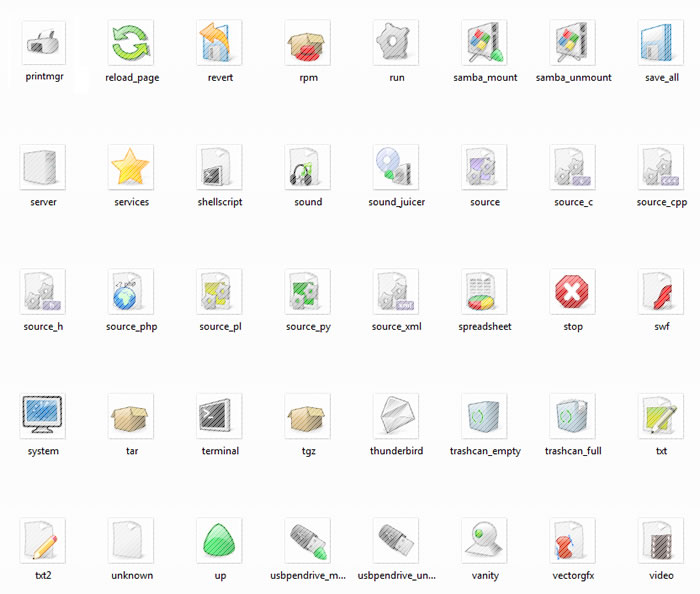
Task: Select the revert icon
Action: click(x=219, y=43)
